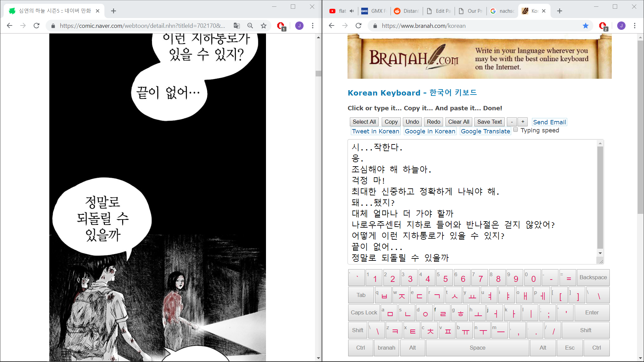
Task: Click virtual Enter key
Action: 592,313
